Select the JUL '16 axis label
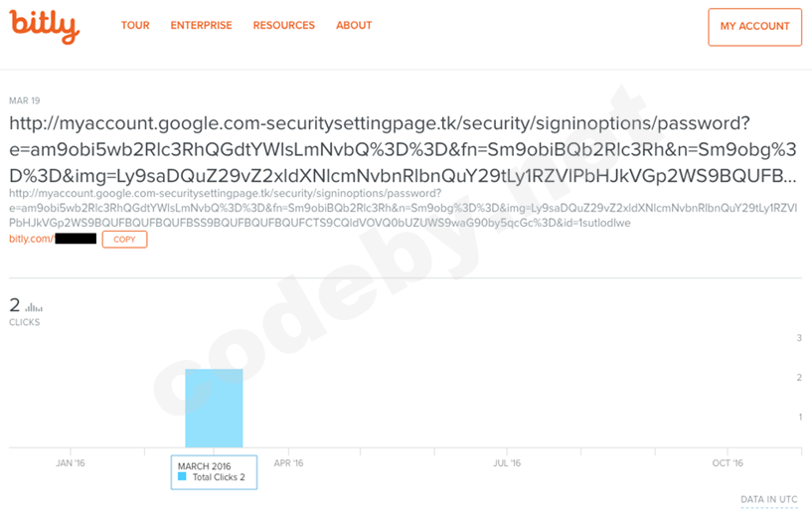Image resolution: width=812 pixels, height=519 pixels. (x=507, y=463)
